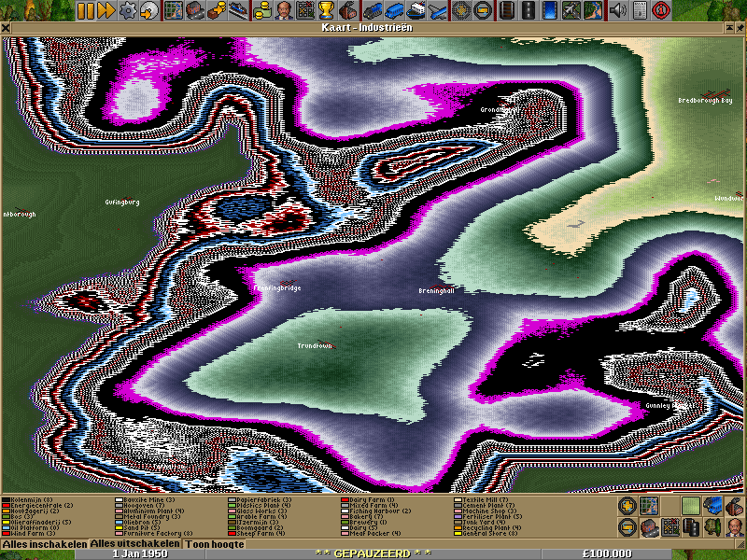Select the airport construction tool
Image resolution: width=747 pixels, height=560 pixels.
(571, 10)
